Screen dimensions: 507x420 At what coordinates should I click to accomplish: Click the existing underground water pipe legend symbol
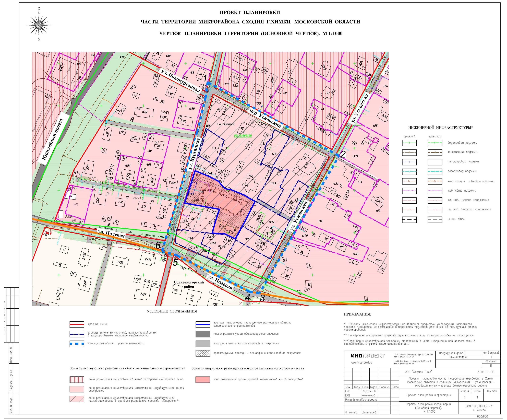[409, 143]
